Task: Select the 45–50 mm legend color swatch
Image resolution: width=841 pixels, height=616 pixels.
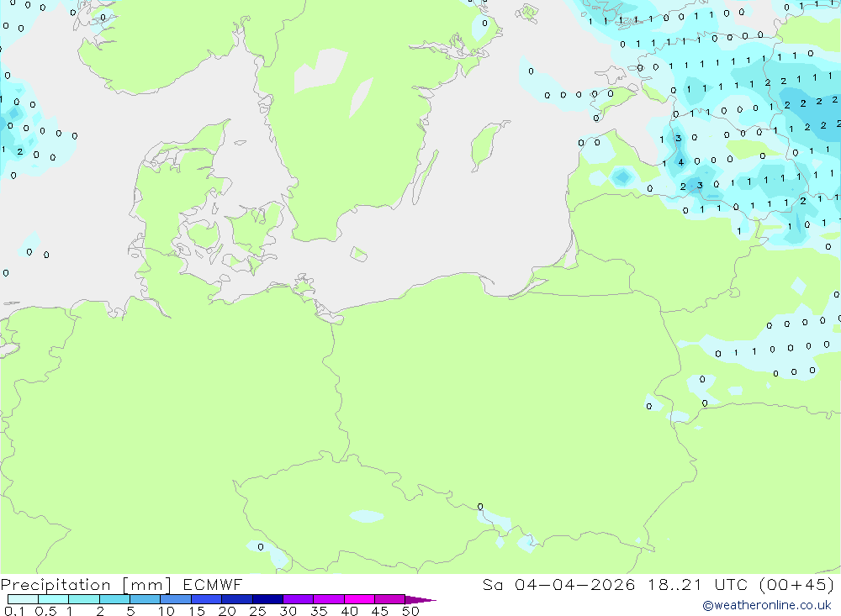Action: 389,599
